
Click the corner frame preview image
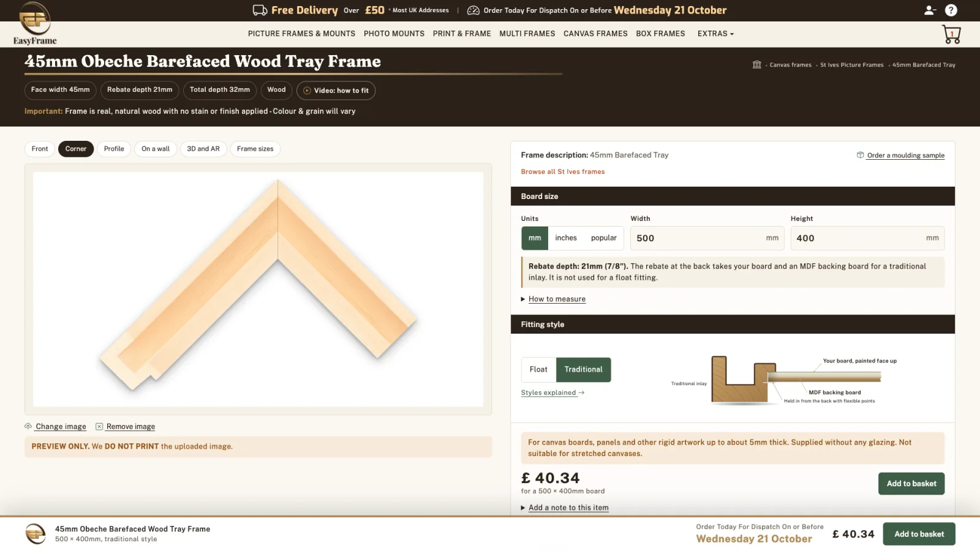[x=258, y=289]
